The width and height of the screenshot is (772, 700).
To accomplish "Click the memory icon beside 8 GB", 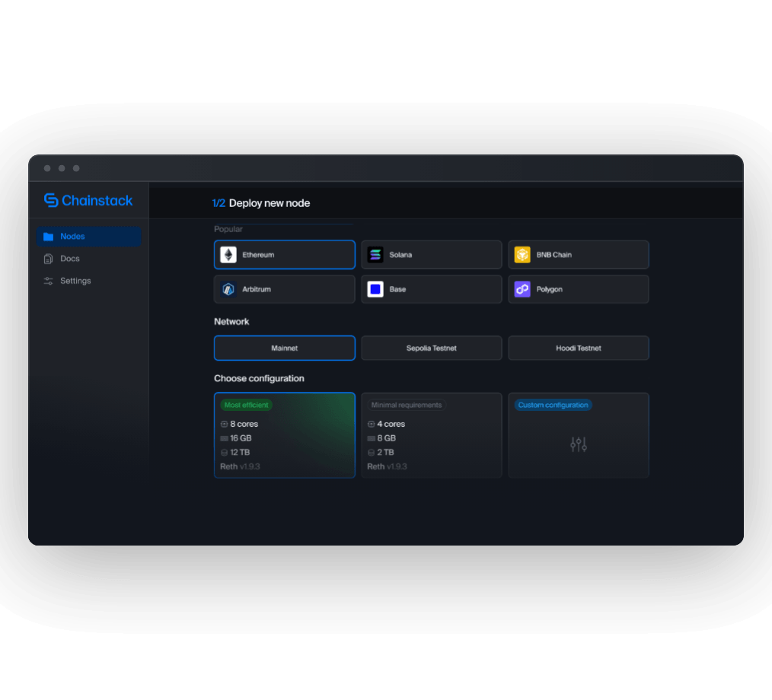I will coord(372,438).
